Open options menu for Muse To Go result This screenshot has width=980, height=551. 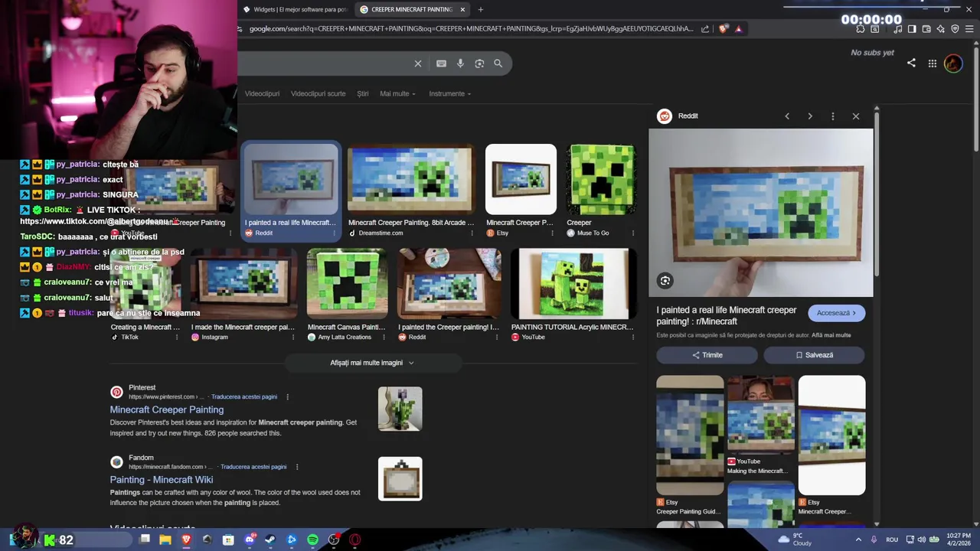pos(632,233)
